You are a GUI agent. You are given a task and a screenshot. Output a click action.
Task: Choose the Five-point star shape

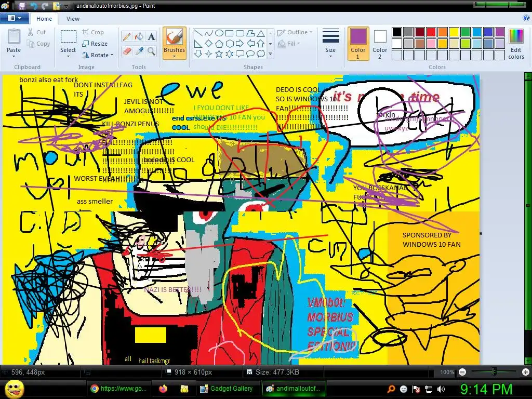pos(219,54)
